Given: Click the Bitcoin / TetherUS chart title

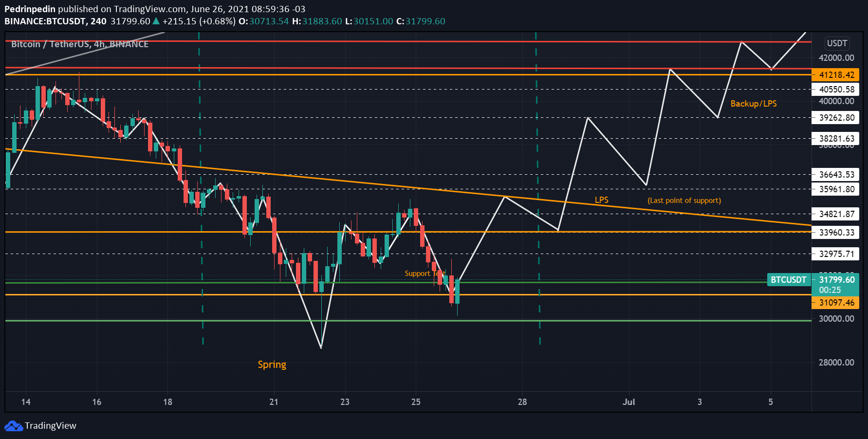Looking at the screenshot, I should tap(79, 44).
